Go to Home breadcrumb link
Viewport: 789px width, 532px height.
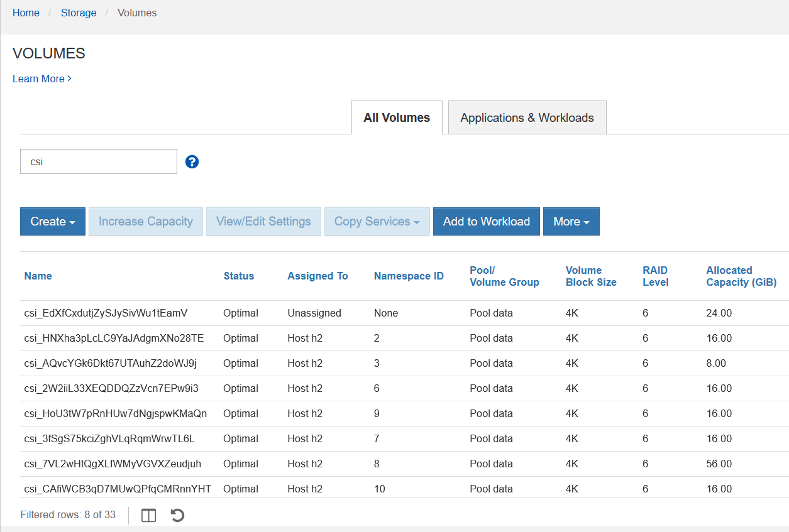pos(26,13)
